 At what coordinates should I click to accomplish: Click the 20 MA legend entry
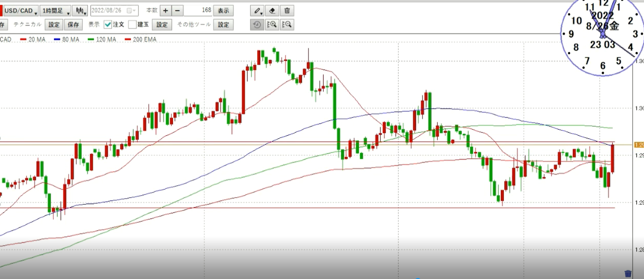(34, 39)
